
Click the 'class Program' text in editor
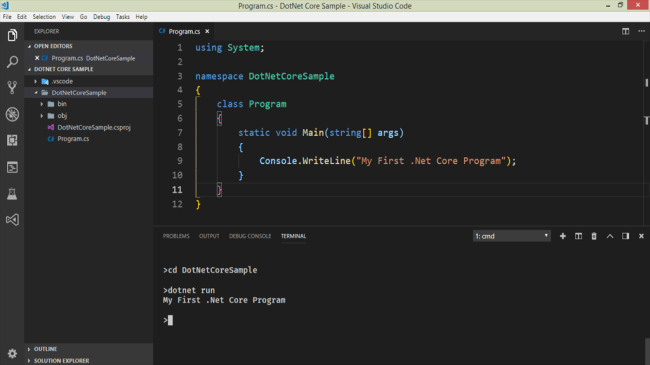[251, 104]
